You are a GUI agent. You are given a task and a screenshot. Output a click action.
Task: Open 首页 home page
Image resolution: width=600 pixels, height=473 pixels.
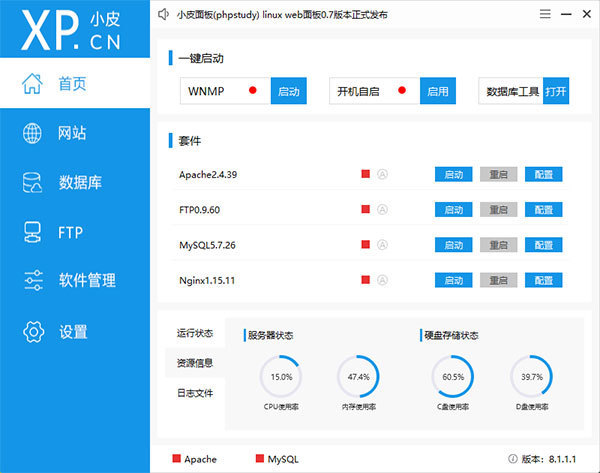75,83
